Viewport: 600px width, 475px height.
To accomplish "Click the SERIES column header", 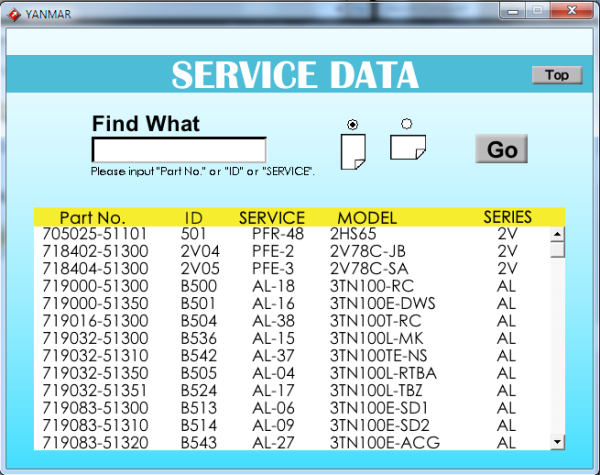I will pyautogui.click(x=507, y=217).
